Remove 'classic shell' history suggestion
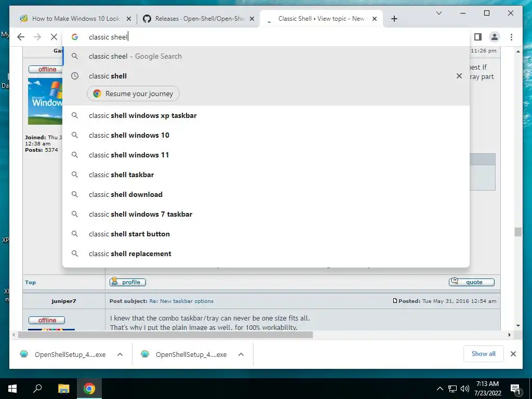532x399 pixels. pyautogui.click(x=459, y=76)
